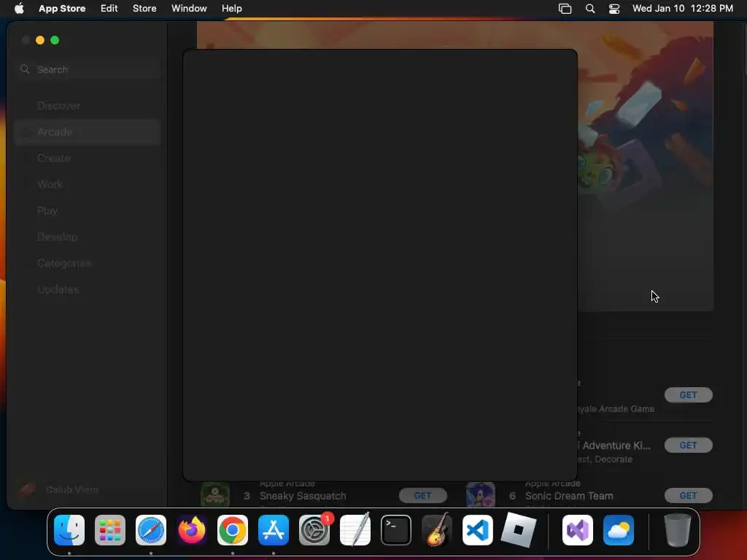Select Arcade in the sidebar
Viewport: 747px width, 560px height.
(88, 132)
